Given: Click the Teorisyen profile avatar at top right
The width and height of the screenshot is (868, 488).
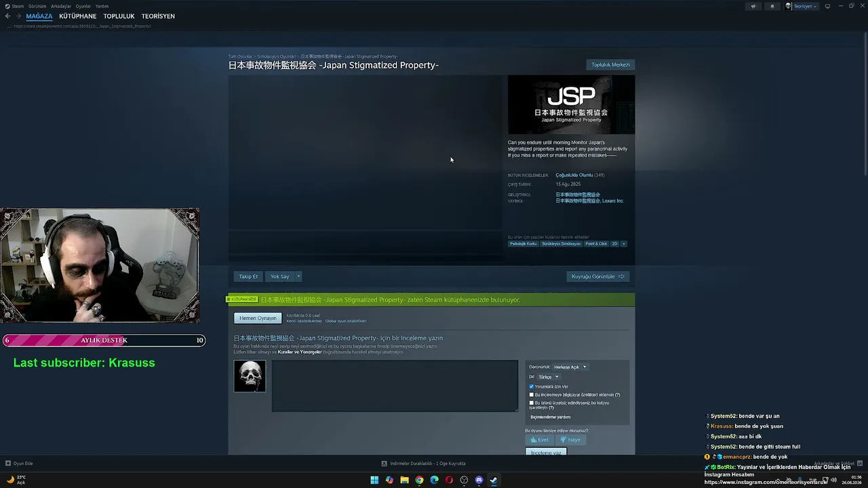Looking at the screenshot, I should point(789,6).
